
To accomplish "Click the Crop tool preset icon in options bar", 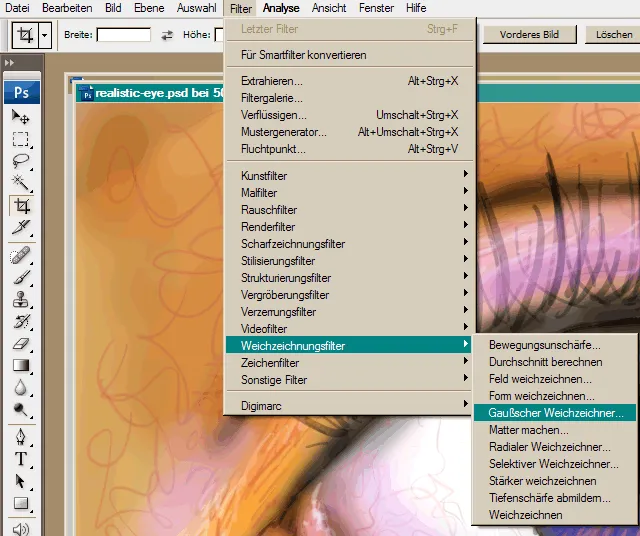I will click(x=25, y=36).
